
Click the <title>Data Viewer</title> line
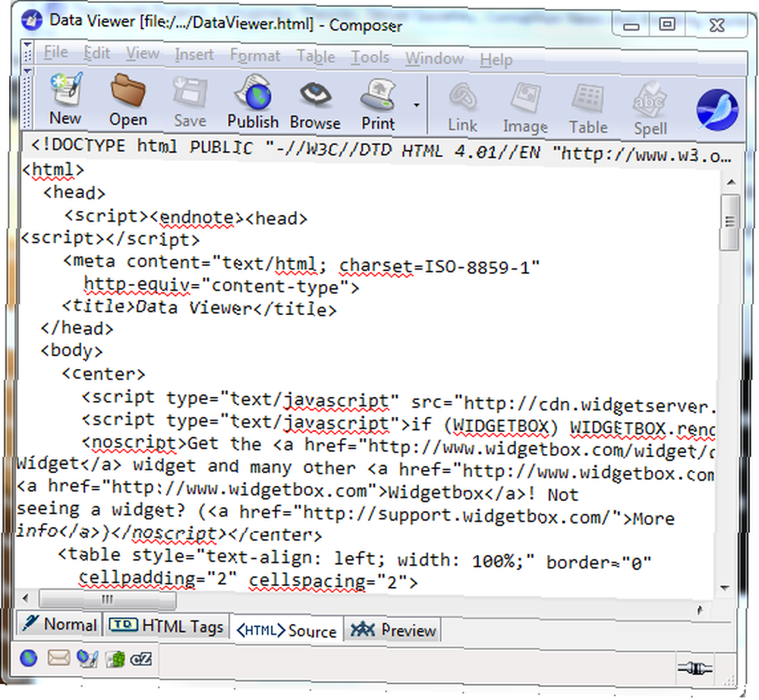(199, 307)
